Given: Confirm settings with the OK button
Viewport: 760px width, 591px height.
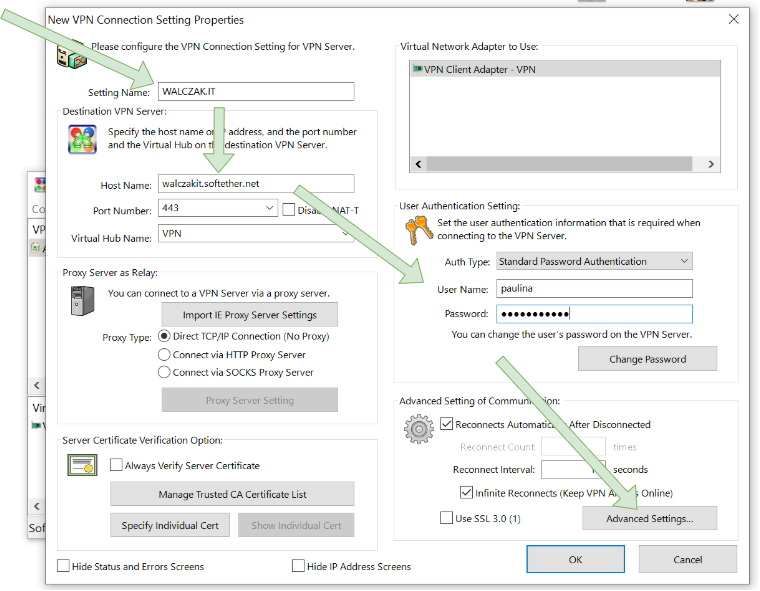Looking at the screenshot, I should click(x=575, y=559).
